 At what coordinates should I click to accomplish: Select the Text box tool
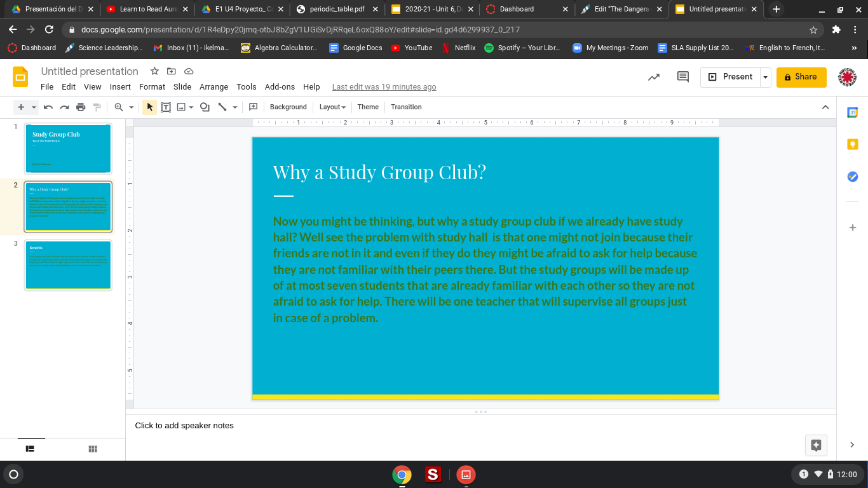coord(166,107)
